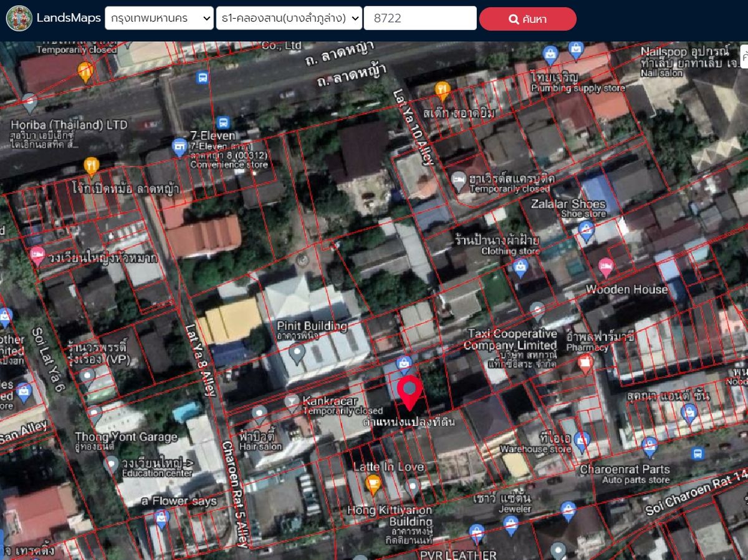748x560 pixels.
Task: Click the ร้านป้านางผ้าฝ้าย clothing store marker
Action: (520, 268)
